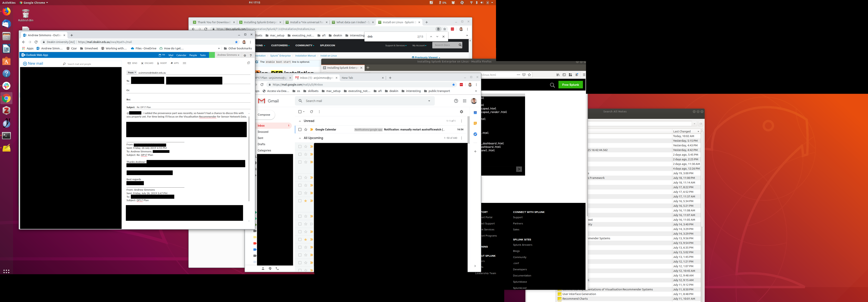Open Andrew Simmons account dropdown in Outlook
This screenshot has width=868, height=302.
(x=228, y=55)
